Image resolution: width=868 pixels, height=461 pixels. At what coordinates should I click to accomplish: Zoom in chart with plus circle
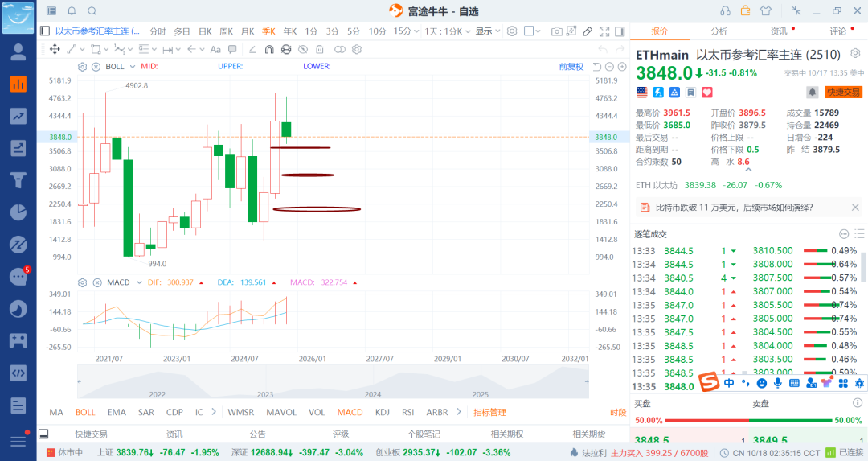click(x=622, y=67)
